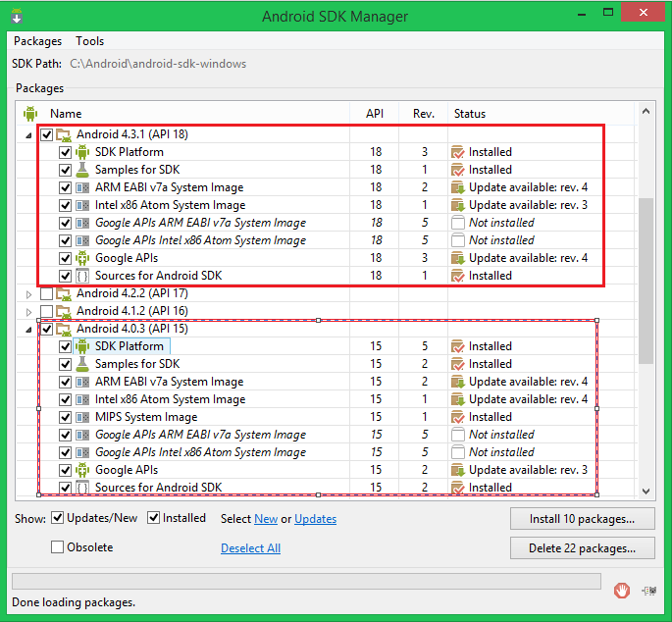Viewport: 672px width, 622px height.
Task: Click the installed status icon for API 18 SDK Platform
Action: 458,152
